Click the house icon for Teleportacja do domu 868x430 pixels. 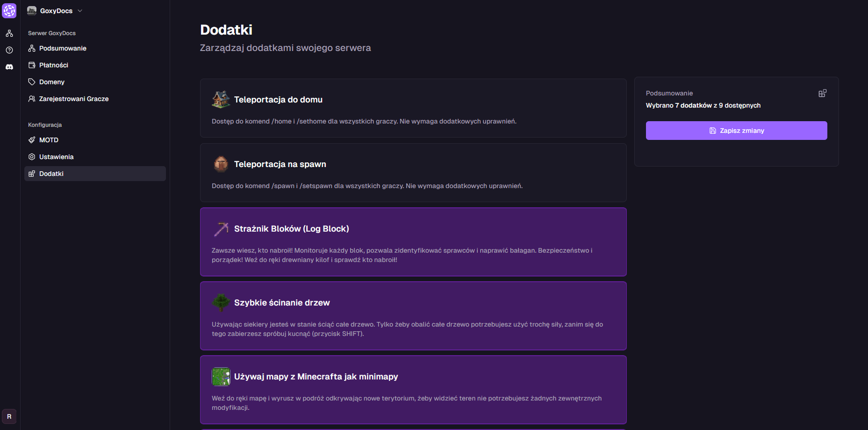click(x=221, y=100)
